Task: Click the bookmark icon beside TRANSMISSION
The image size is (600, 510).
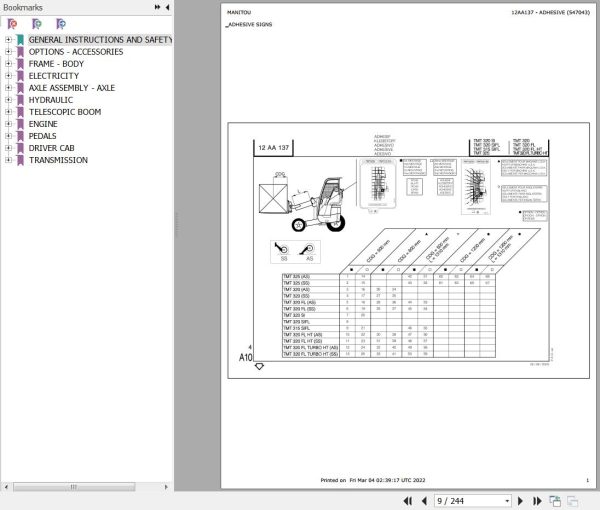Action: click(x=20, y=160)
